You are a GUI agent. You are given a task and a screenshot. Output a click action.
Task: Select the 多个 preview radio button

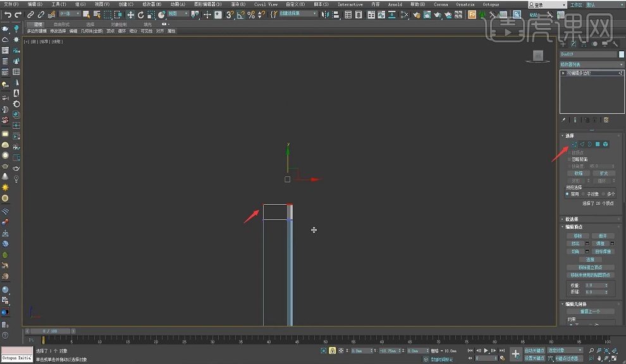pos(603,194)
